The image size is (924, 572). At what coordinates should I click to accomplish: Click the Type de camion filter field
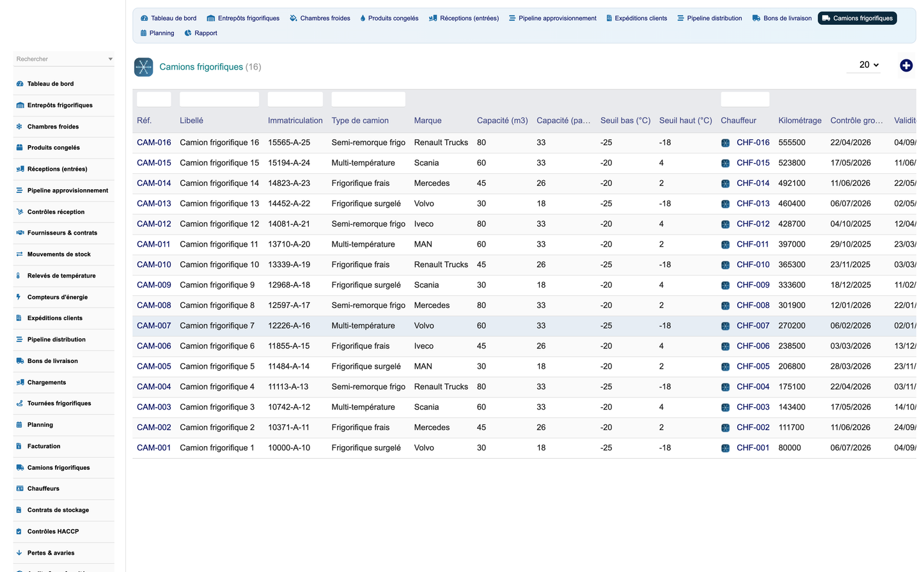point(368,99)
